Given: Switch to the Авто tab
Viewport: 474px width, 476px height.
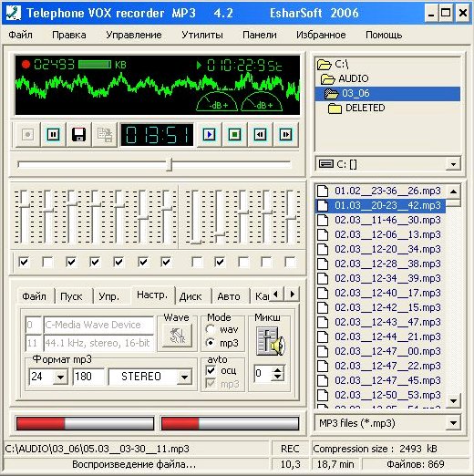Looking at the screenshot, I should 229,296.
